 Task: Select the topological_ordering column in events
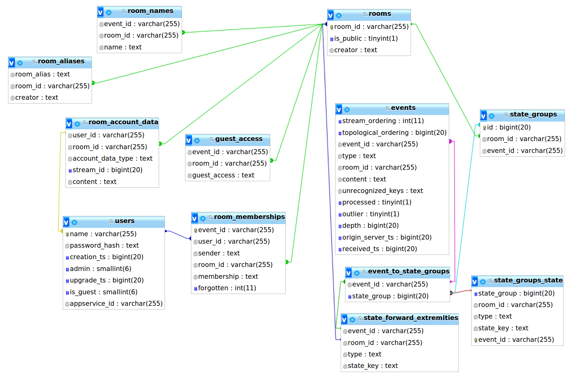pos(392,133)
